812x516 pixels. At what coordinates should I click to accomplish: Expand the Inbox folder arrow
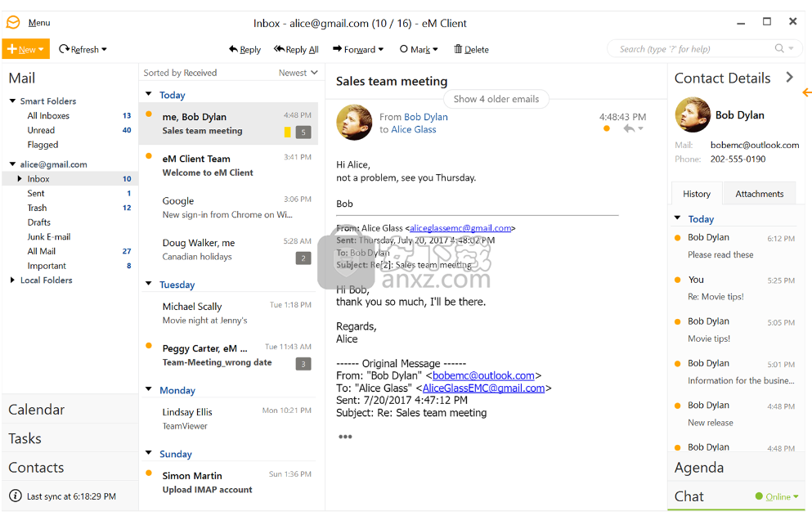pyautogui.click(x=20, y=179)
